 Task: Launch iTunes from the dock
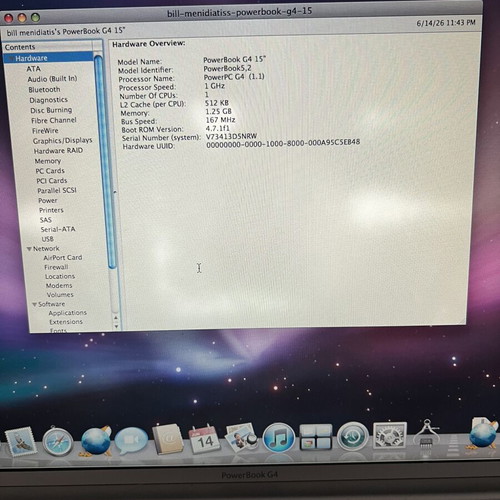278,438
